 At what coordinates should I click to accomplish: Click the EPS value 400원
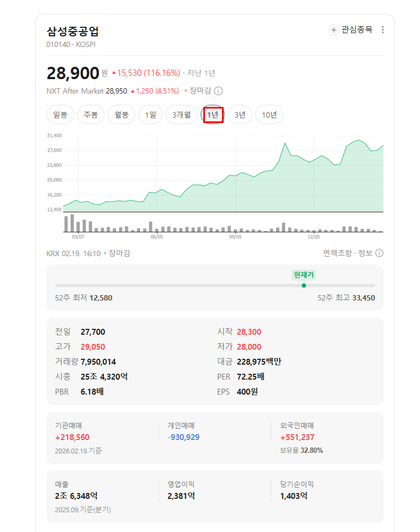click(247, 391)
